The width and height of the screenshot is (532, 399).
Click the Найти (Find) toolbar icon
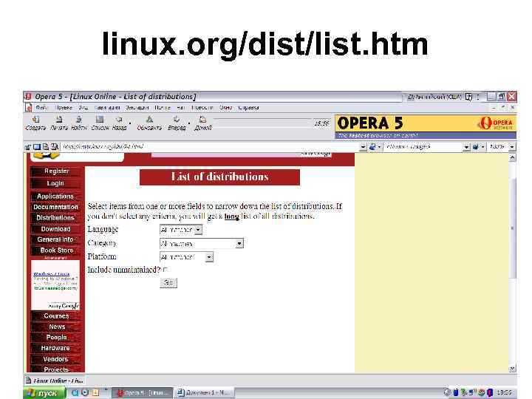coord(79,120)
